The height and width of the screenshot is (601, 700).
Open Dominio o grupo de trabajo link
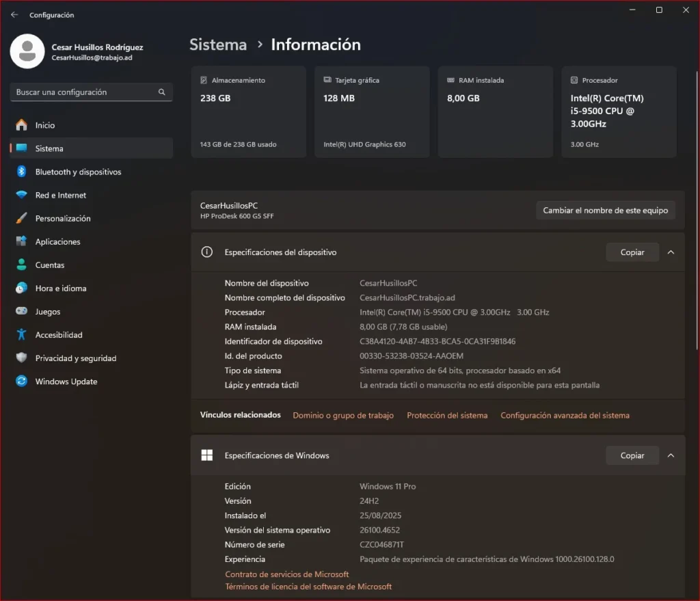click(x=343, y=415)
